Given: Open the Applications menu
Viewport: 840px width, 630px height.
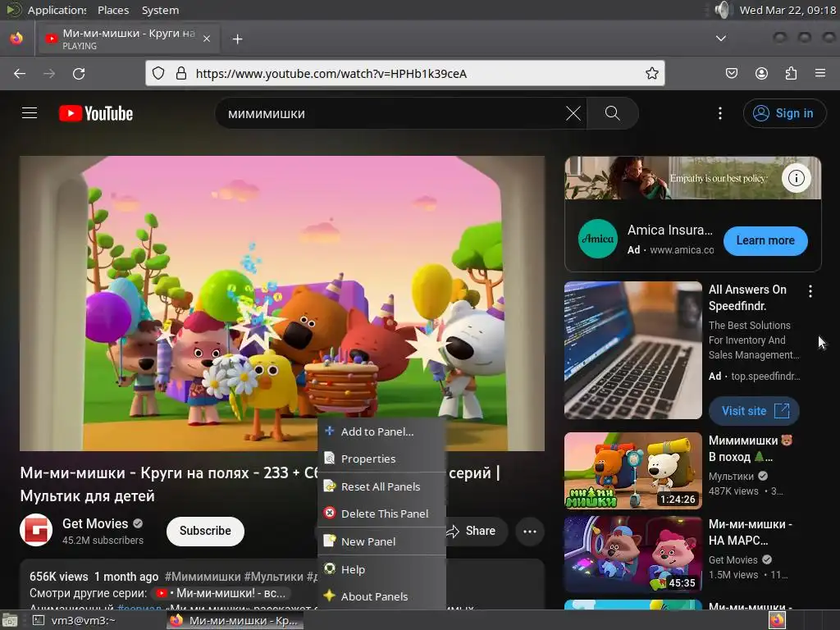Looking at the screenshot, I should tap(46, 10).
